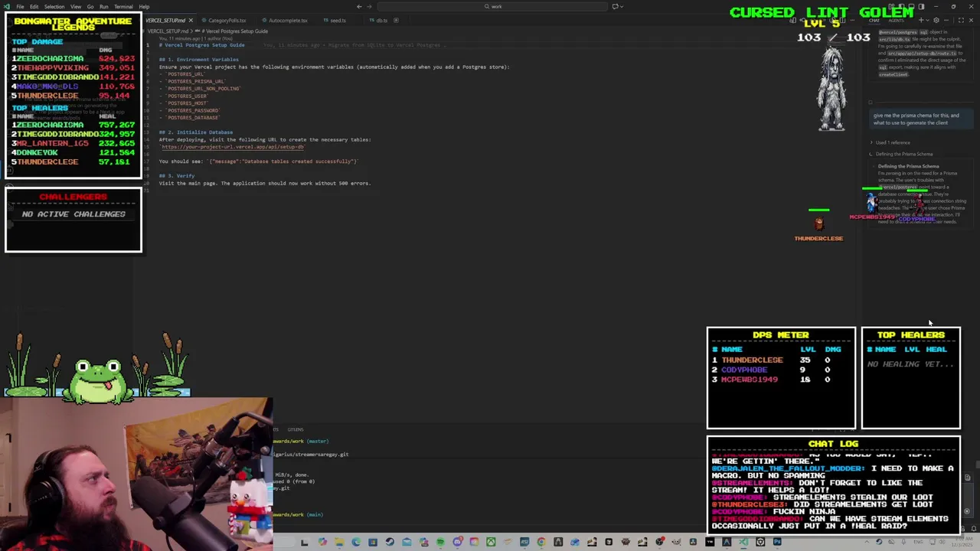Expand the Used 1 reference section

point(893,142)
